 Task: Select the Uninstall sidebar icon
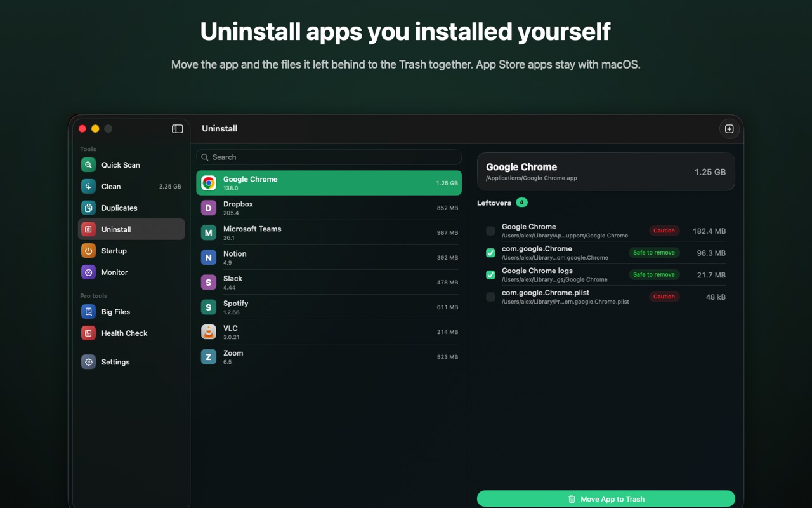(x=89, y=229)
